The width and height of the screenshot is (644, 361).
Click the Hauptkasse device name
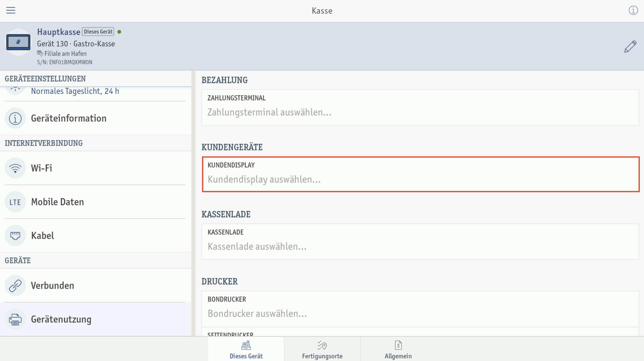tap(59, 32)
